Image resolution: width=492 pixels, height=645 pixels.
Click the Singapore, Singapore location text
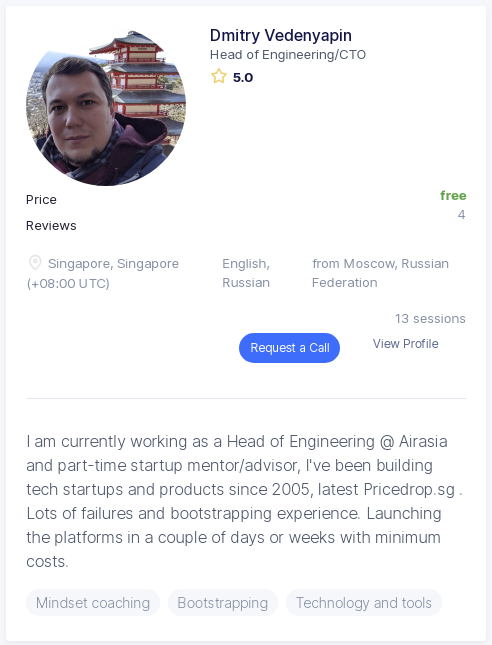pos(113,264)
